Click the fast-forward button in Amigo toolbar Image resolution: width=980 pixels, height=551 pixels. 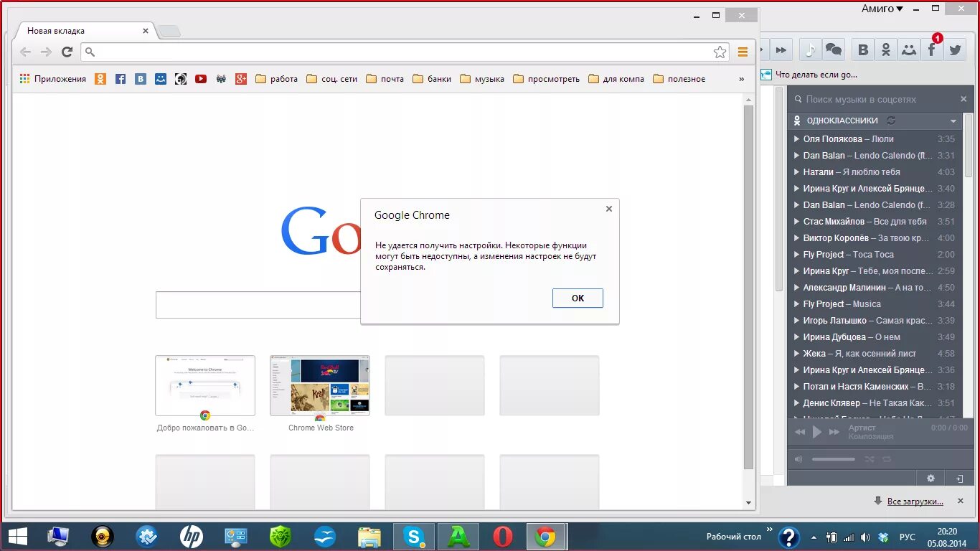pyautogui.click(x=781, y=50)
